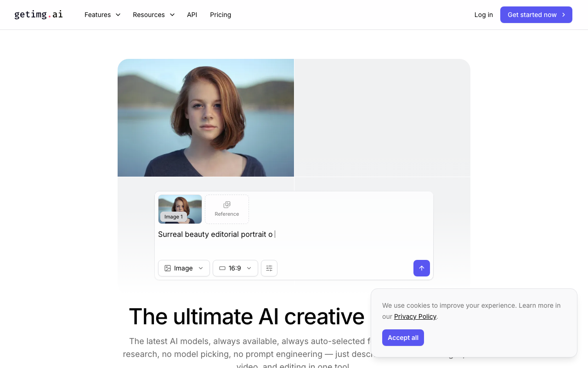588x368 pixels.
Task: Expand the Resources chevron arrow
Action: [x=172, y=15]
